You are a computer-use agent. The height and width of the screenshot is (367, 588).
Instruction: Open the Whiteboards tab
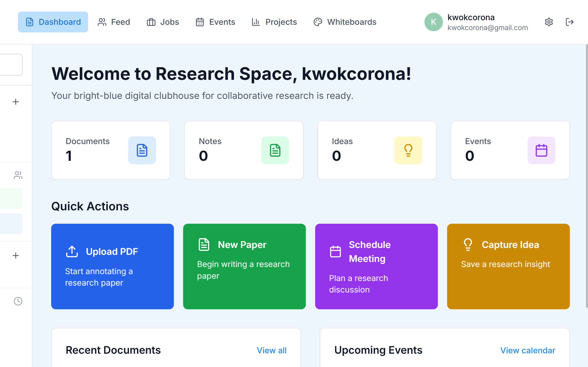[x=345, y=22]
